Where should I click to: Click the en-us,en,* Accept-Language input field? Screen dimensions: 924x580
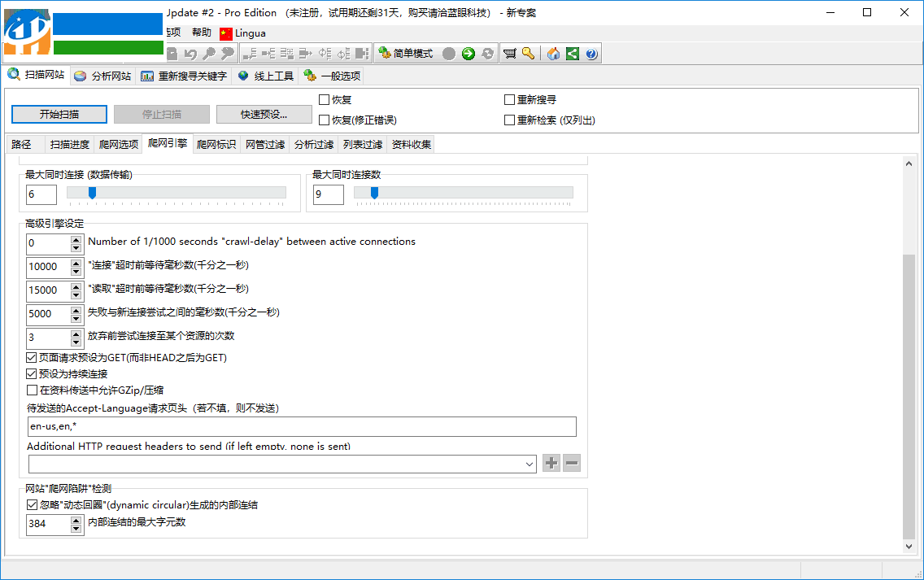click(x=301, y=426)
